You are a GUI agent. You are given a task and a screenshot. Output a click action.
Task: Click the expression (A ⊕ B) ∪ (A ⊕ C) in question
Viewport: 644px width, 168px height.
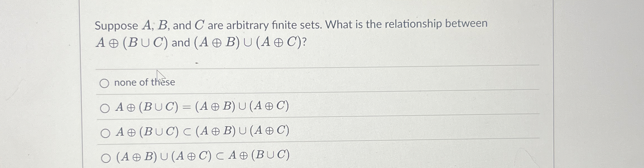(x=247, y=42)
